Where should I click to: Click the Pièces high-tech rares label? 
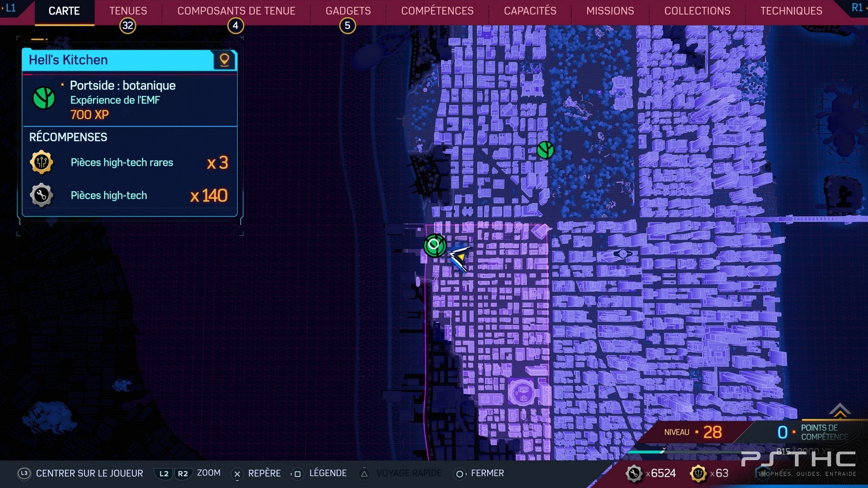click(x=122, y=163)
